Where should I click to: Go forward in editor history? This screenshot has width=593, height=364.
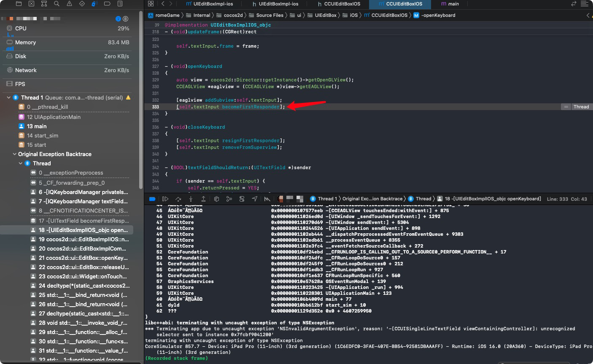click(170, 4)
